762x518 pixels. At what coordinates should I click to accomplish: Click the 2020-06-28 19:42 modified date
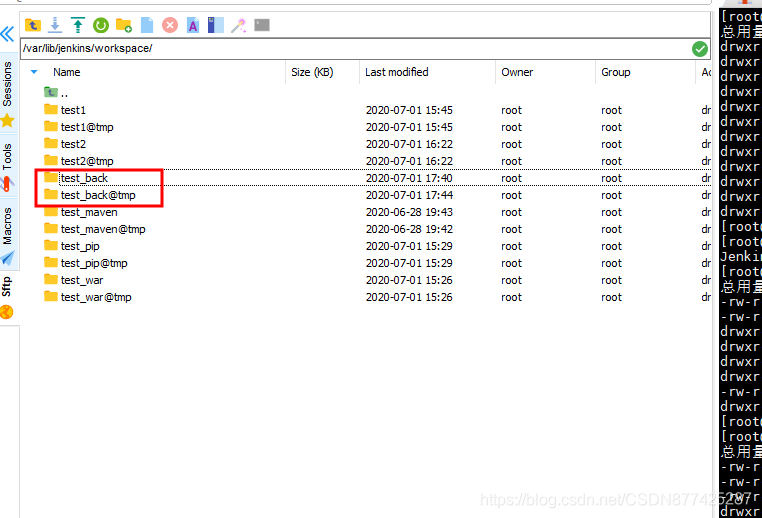pos(409,229)
